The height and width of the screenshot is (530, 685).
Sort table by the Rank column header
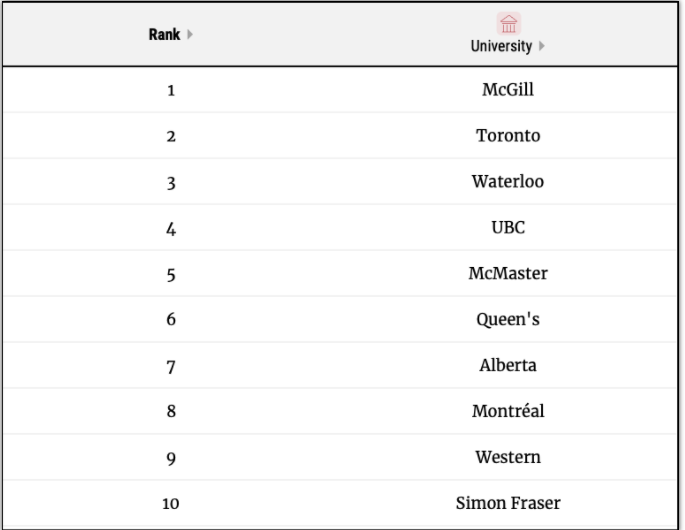166,35
